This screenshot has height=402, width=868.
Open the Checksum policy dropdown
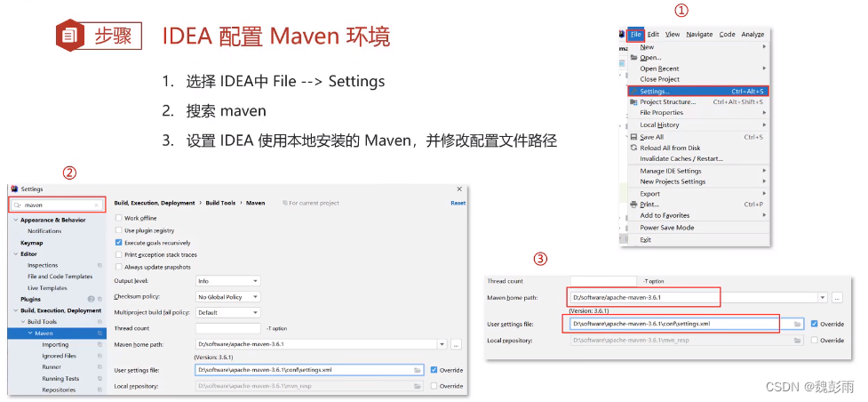coord(227,297)
